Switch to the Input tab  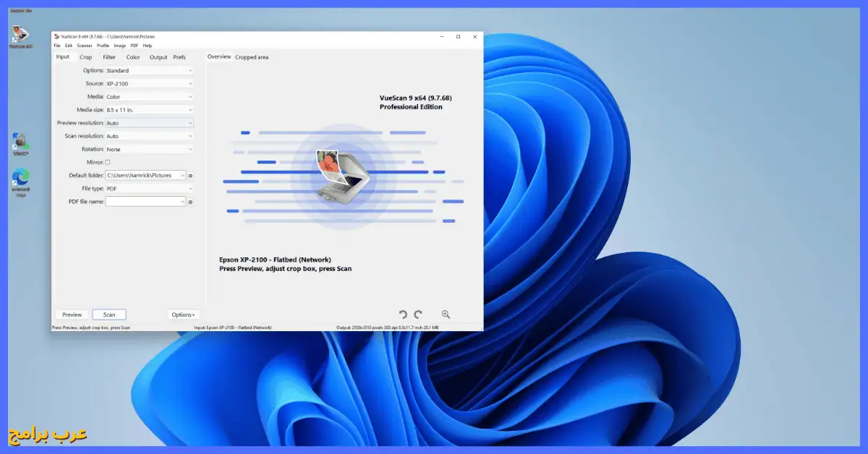[x=63, y=57]
